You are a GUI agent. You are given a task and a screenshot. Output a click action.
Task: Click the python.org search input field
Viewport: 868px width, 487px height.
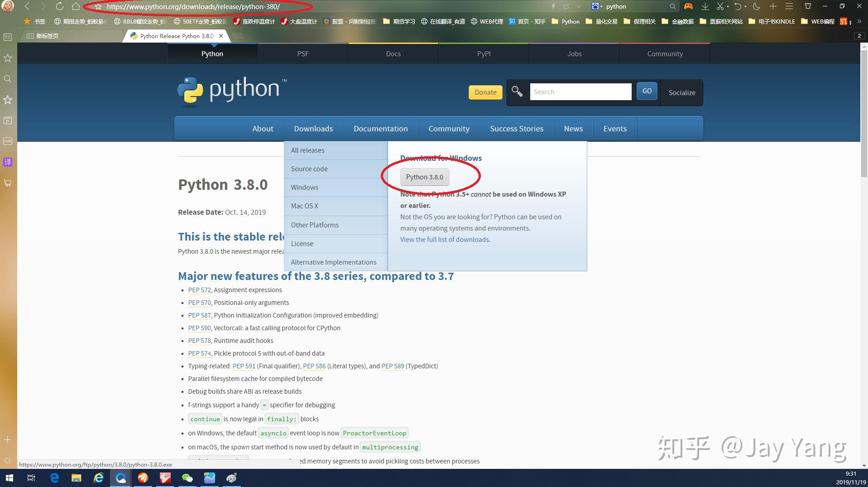[x=580, y=92]
